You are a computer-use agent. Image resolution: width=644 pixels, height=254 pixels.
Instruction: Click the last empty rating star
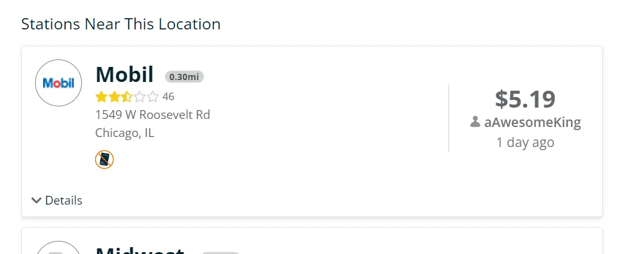point(153,97)
